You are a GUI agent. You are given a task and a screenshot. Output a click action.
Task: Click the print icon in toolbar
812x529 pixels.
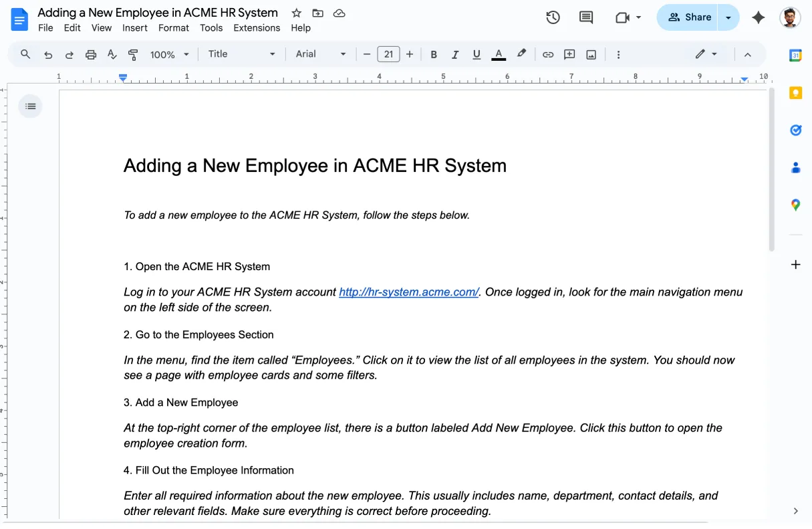[x=91, y=55]
